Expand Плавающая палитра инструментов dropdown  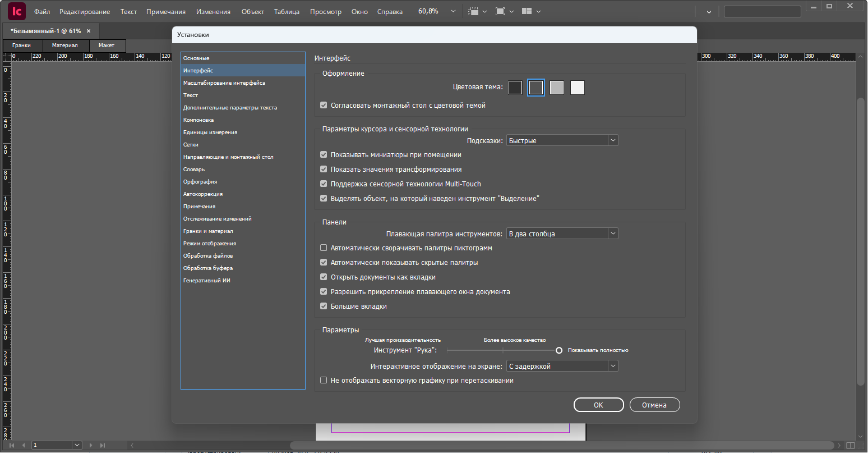562,234
